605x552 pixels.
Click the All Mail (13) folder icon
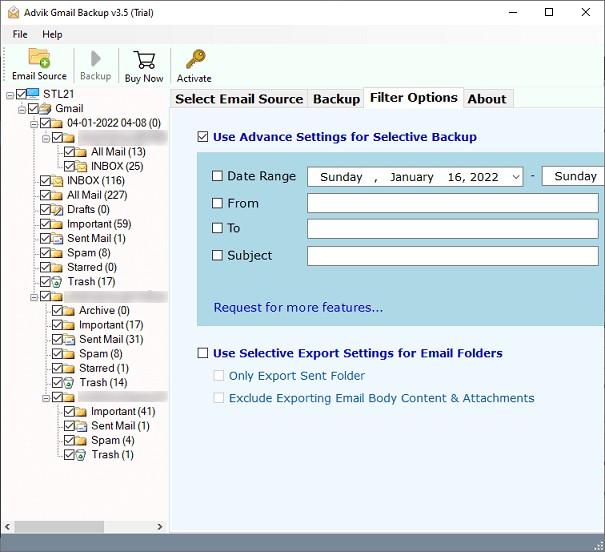[81, 152]
